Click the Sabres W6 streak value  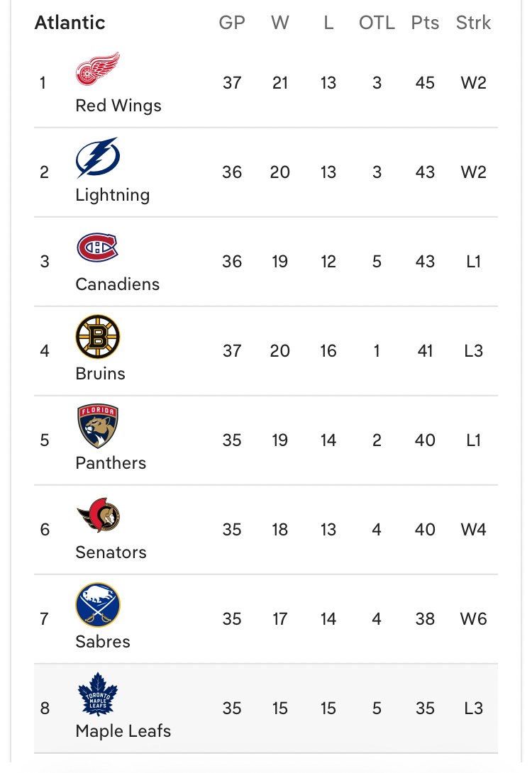[473, 619]
